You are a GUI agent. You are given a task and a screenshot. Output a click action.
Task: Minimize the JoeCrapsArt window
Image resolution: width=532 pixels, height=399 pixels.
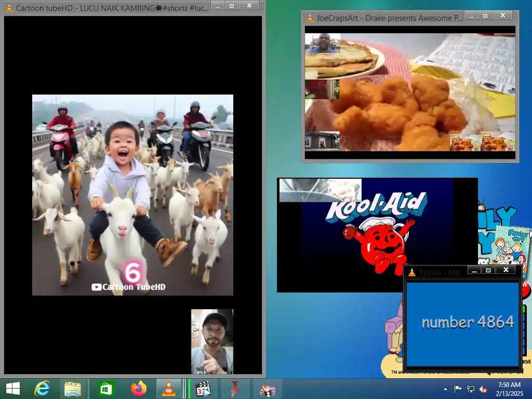pos(471,15)
